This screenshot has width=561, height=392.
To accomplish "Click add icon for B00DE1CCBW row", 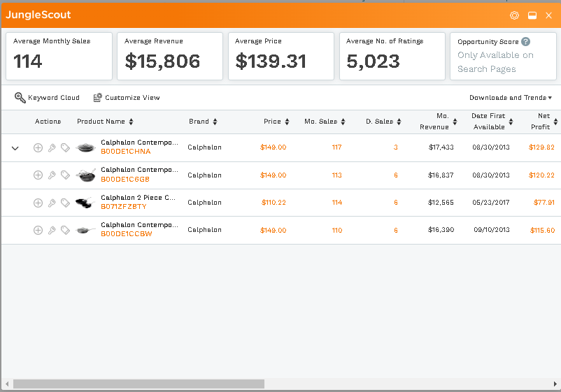I will [38, 230].
